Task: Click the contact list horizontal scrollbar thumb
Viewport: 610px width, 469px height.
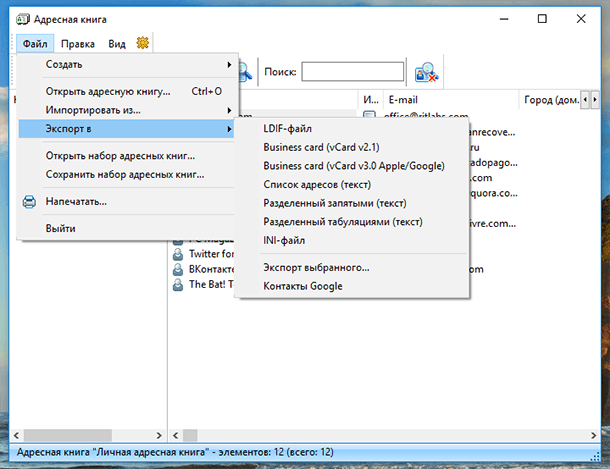Action: click(x=190, y=435)
